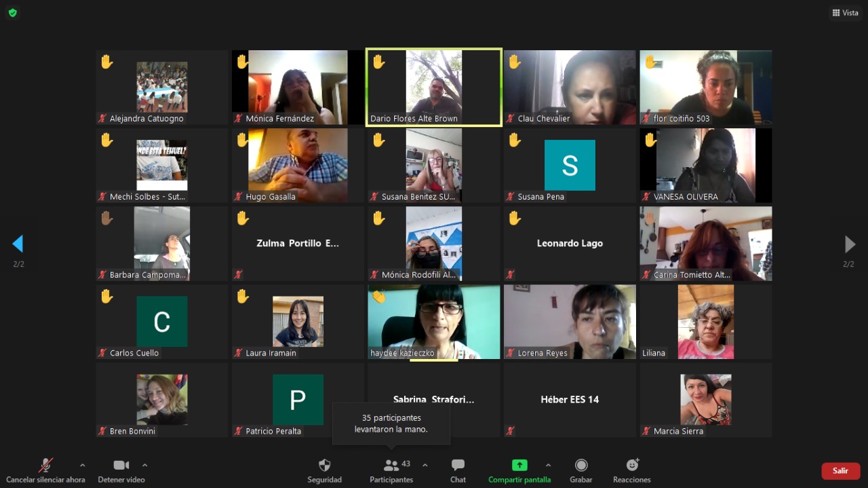Click haydee kazieczko's video tile
This screenshot has width=868, height=488.
point(434,322)
